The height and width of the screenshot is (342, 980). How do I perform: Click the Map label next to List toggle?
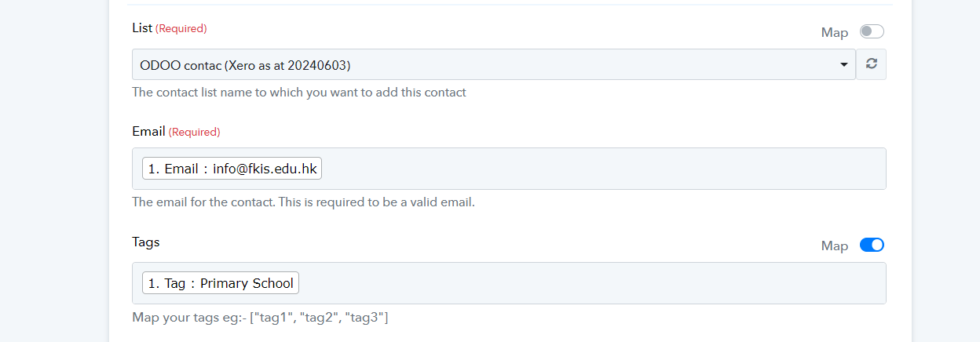tap(835, 32)
